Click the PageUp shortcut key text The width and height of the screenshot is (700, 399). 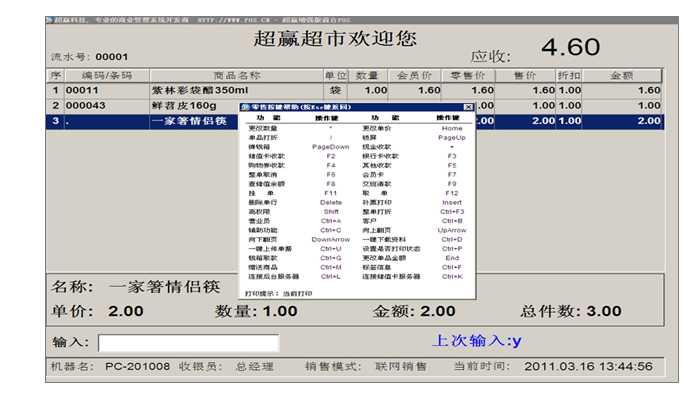(x=452, y=138)
